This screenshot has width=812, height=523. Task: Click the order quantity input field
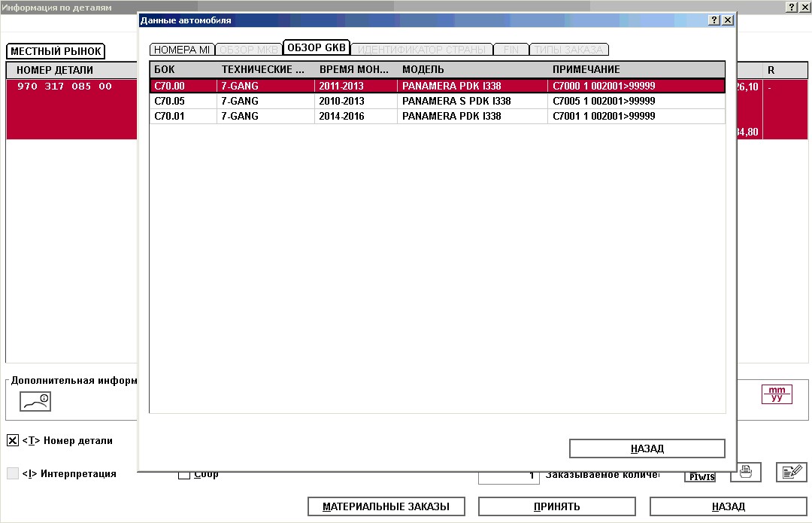pos(508,475)
